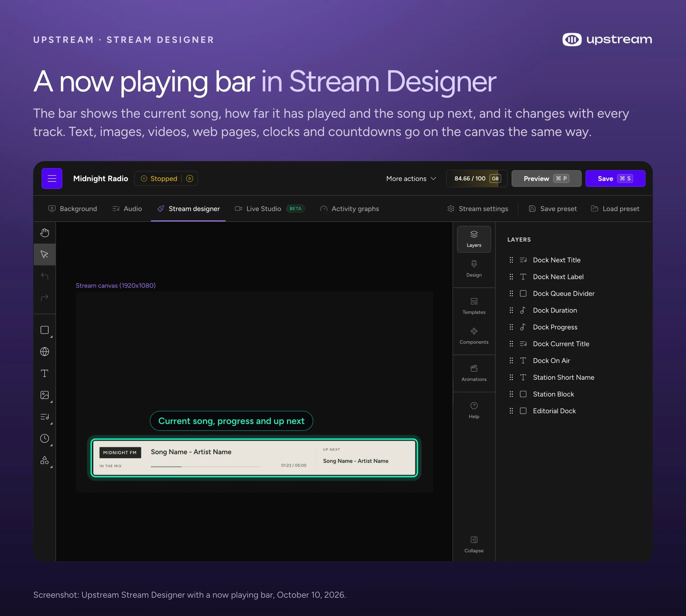686x616 pixels.
Task: Choose the Image tool
Action: (x=45, y=395)
